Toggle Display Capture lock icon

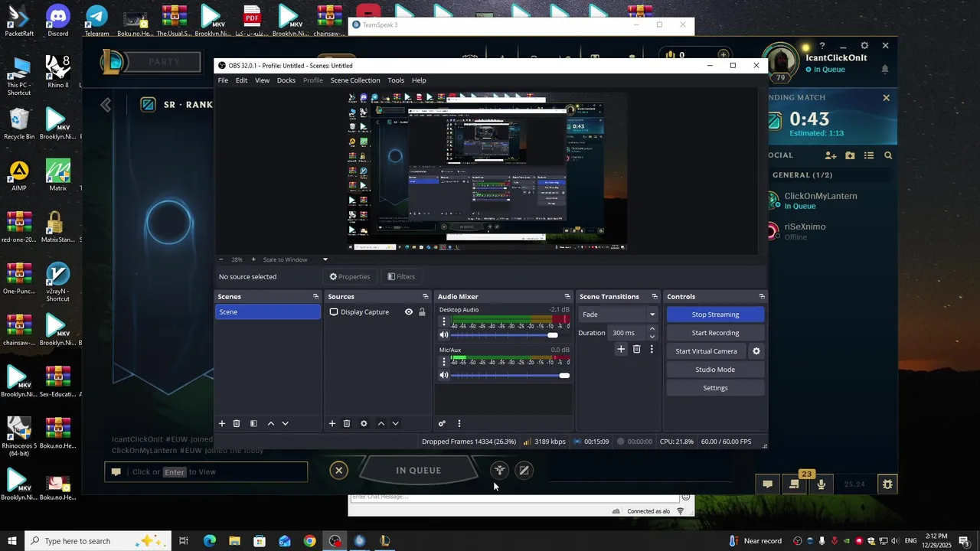click(x=422, y=312)
